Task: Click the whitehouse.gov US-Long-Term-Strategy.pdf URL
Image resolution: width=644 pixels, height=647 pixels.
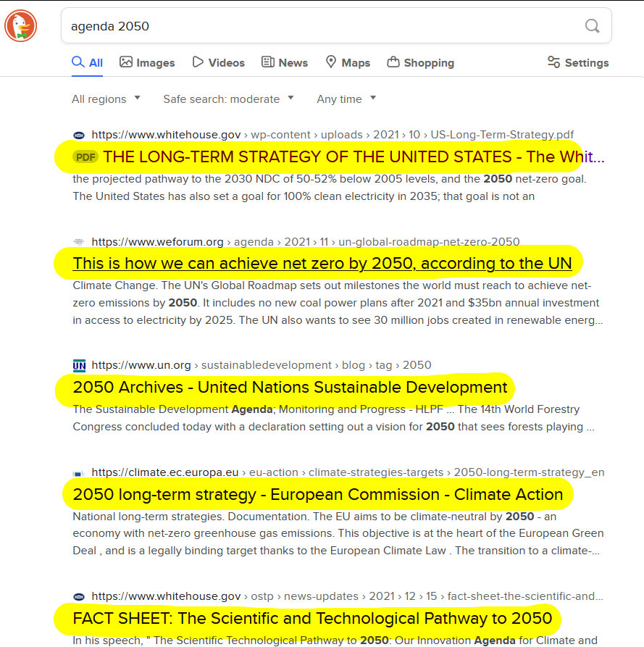Action: tap(333, 135)
